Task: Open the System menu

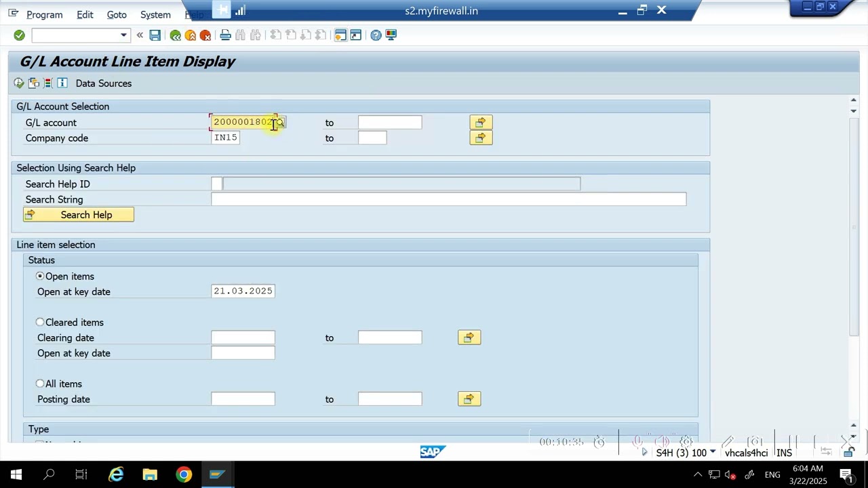Action: (x=155, y=14)
